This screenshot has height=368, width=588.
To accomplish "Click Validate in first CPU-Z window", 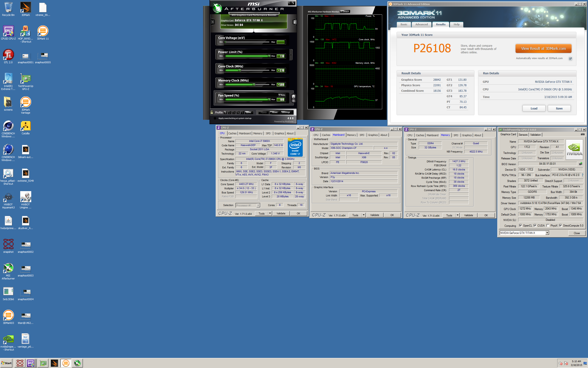I will (x=281, y=213).
